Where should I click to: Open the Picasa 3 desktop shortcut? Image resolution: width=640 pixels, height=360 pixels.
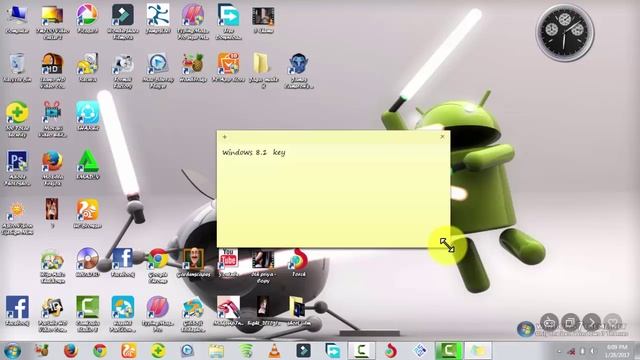coord(87,19)
